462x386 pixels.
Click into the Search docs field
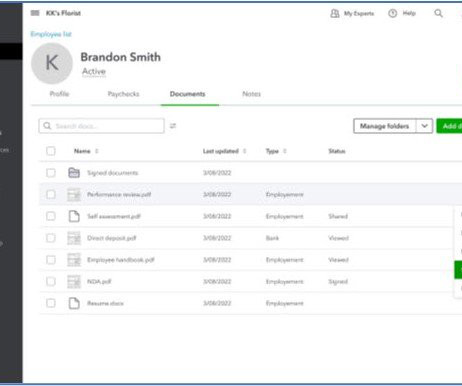[x=101, y=126]
